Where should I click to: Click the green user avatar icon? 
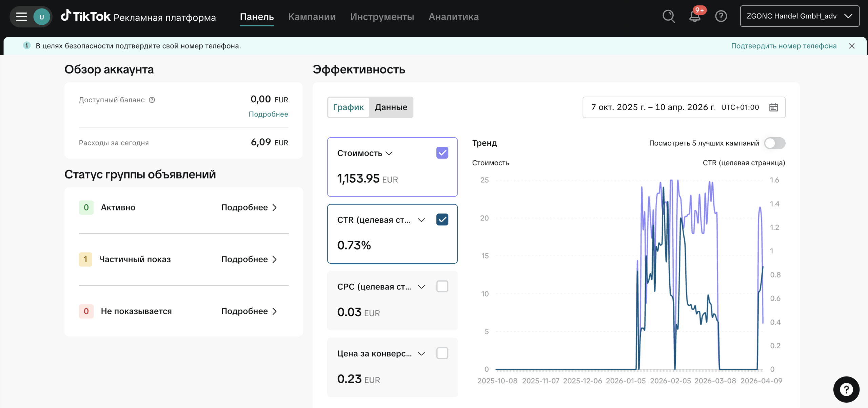42,17
